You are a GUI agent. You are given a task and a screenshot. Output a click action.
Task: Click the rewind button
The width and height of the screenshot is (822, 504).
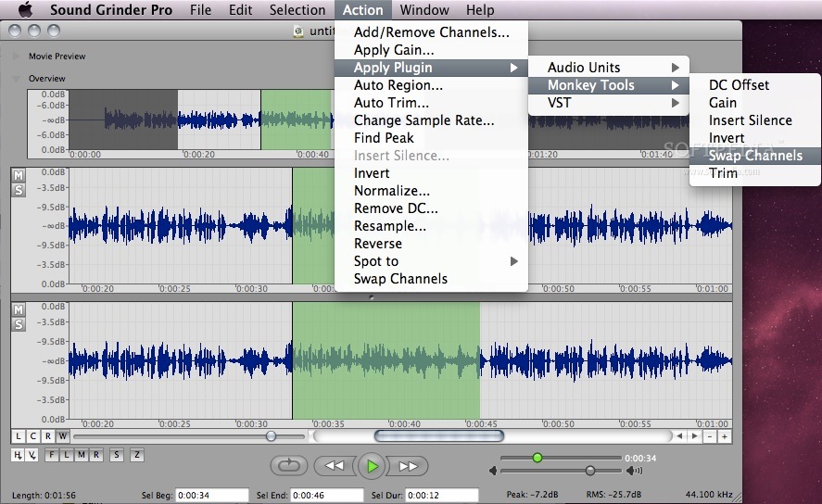point(335,466)
